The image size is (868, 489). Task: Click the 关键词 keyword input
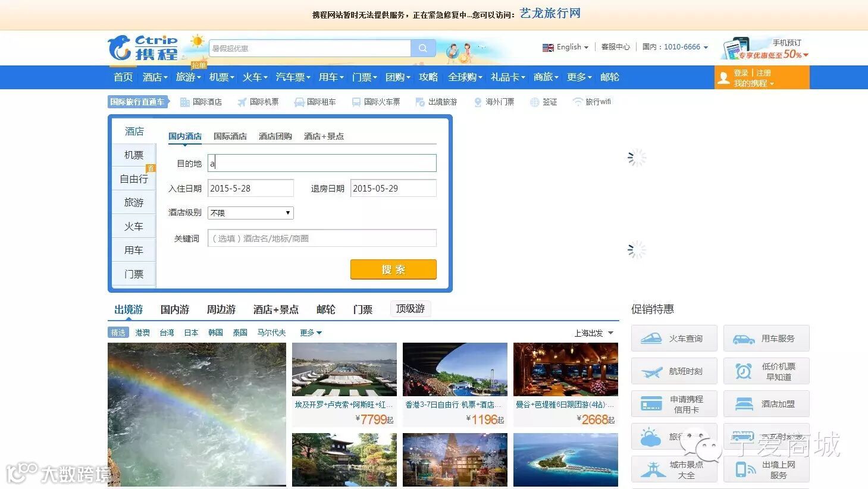point(322,239)
